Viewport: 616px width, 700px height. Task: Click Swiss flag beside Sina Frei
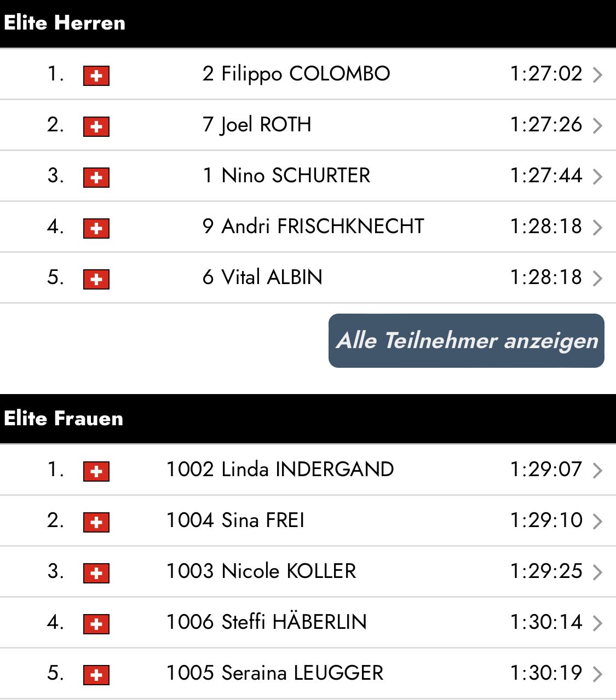(x=96, y=522)
